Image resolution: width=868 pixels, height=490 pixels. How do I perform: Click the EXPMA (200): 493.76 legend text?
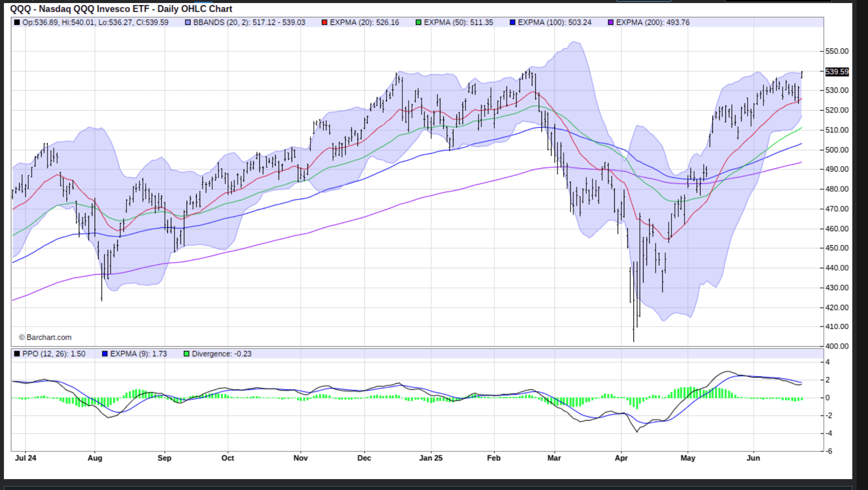(653, 22)
